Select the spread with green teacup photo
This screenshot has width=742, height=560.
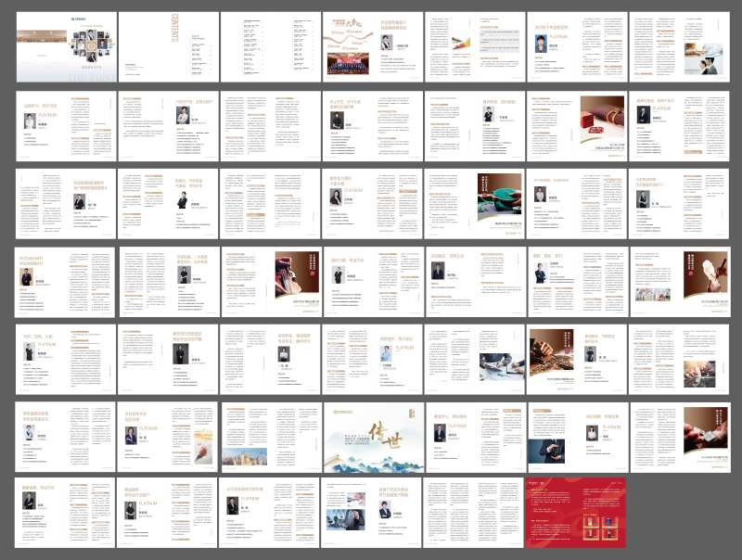475,202
